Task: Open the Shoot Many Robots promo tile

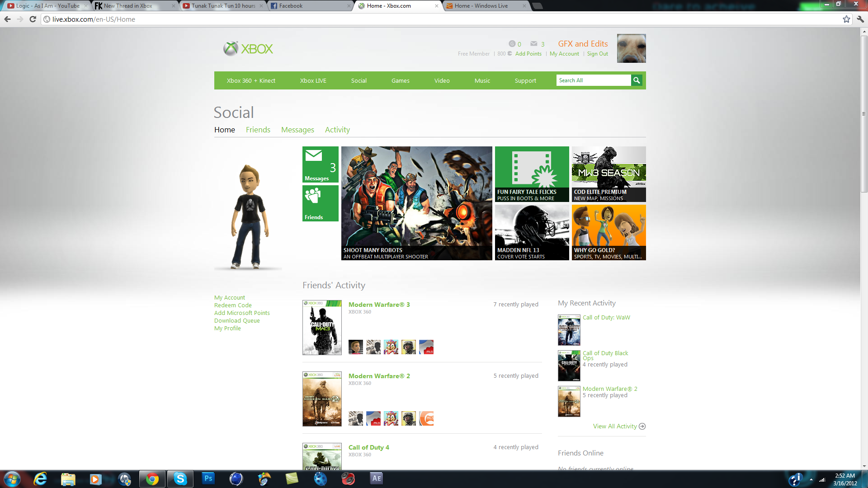Action: coord(416,203)
